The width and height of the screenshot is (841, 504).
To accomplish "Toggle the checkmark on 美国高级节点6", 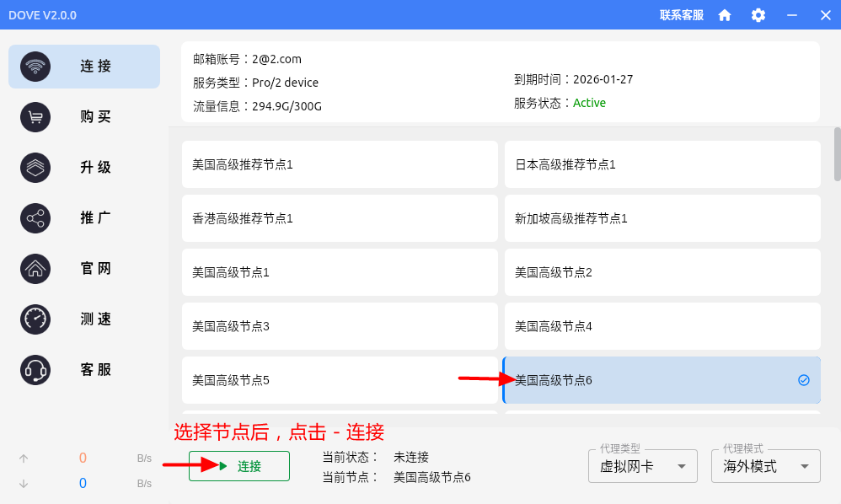I will click(x=803, y=380).
